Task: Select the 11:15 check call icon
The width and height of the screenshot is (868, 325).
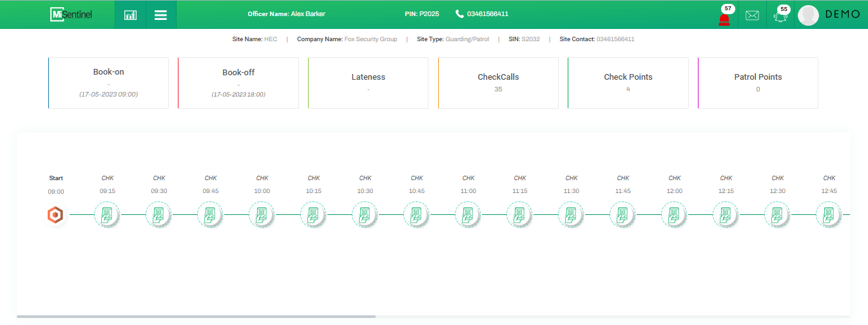Action: (x=519, y=215)
